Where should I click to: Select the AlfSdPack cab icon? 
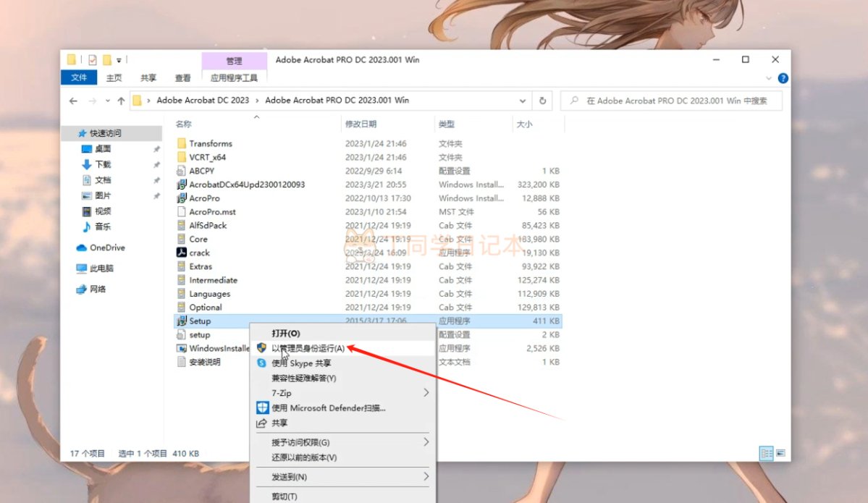pos(182,225)
